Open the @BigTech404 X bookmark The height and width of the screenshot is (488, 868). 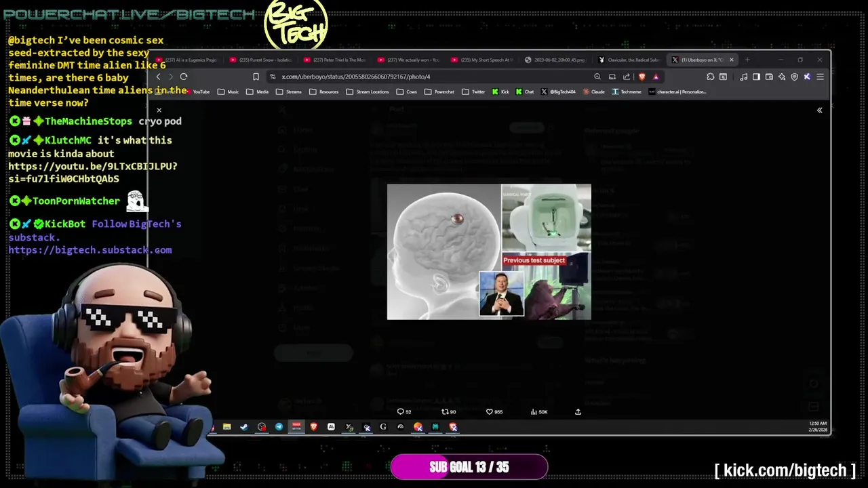(x=559, y=91)
